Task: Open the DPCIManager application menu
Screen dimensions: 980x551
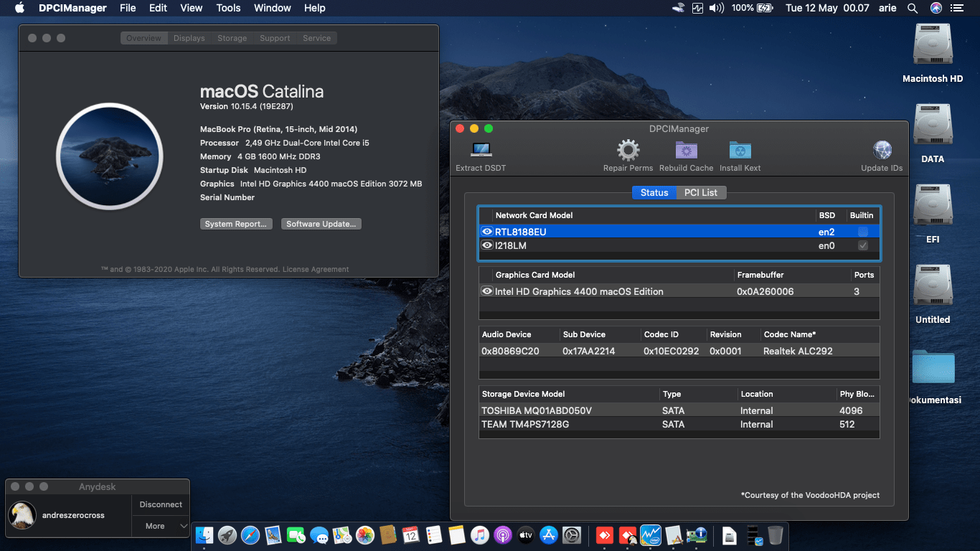Action: point(72,8)
